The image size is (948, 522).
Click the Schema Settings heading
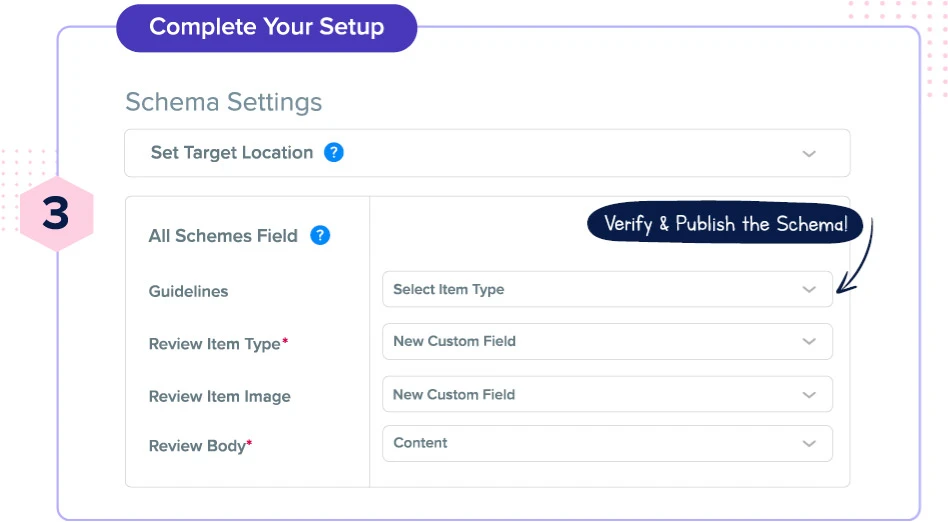pos(223,102)
